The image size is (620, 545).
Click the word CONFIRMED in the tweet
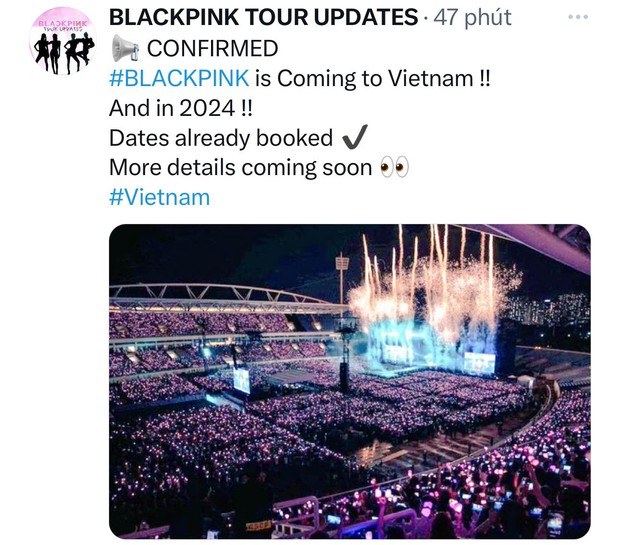212,48
